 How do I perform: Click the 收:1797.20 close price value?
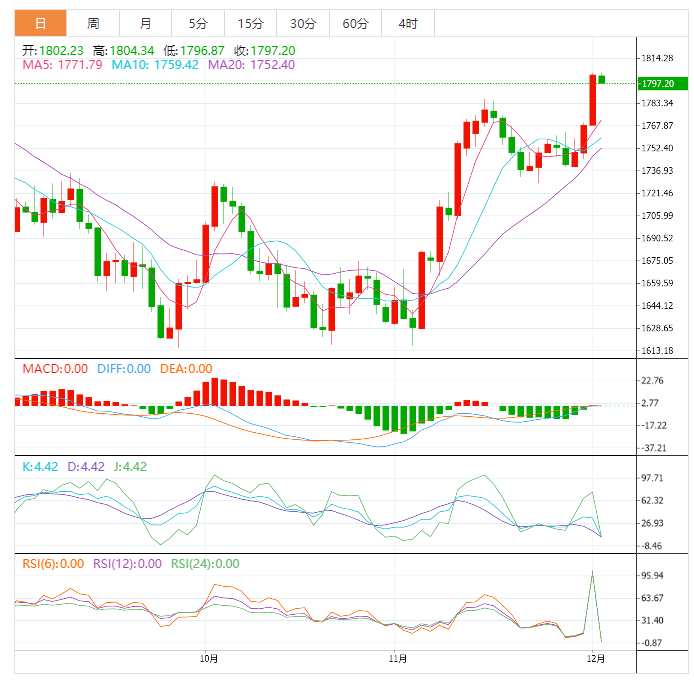[x=265, y=50]
